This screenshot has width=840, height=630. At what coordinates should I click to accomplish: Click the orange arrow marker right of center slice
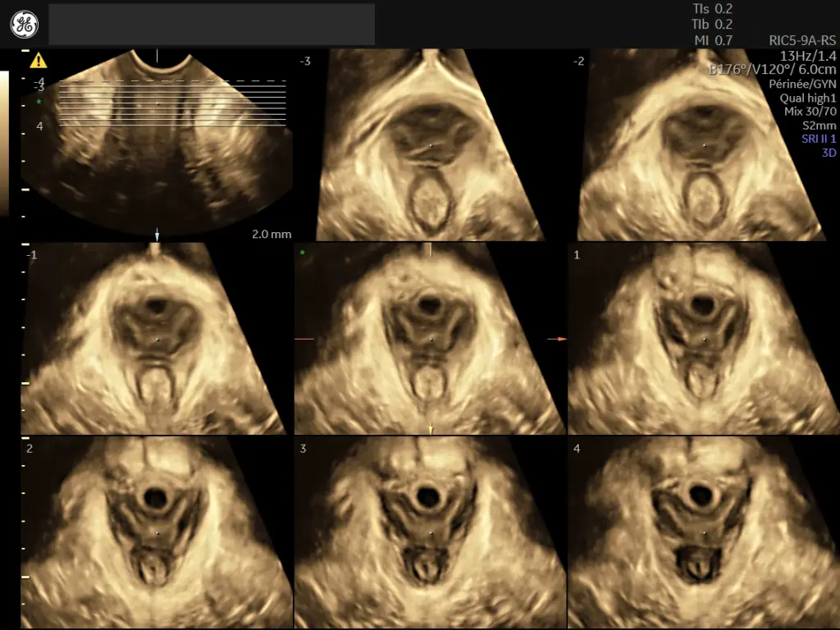(557, 339)
